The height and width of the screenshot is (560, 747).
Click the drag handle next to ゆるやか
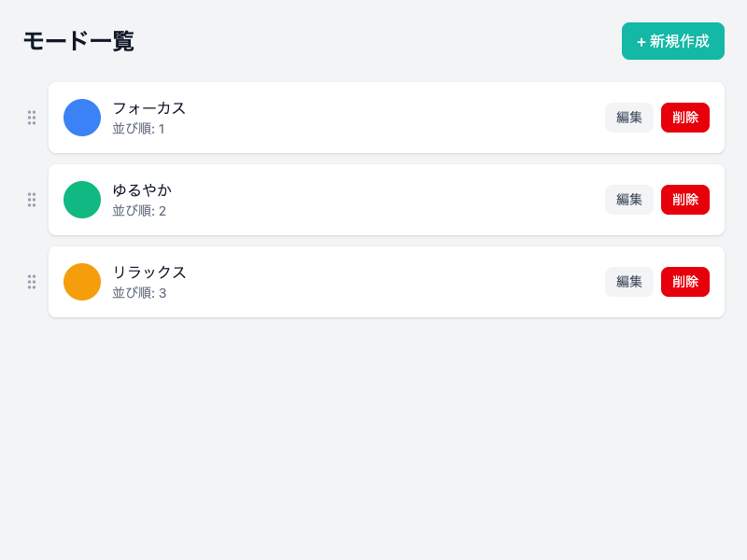point(32,200)
